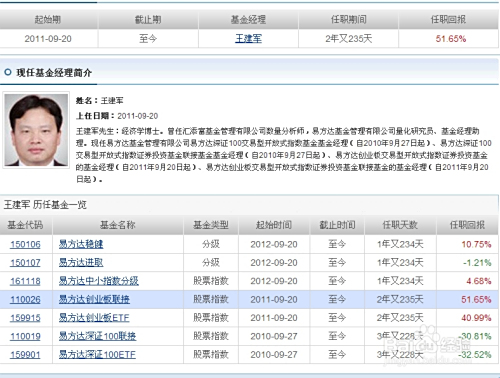Click the 基金类型 column header
Image resolution: width=500 pixels, height=378 pixels.
(x=211, y=225)
